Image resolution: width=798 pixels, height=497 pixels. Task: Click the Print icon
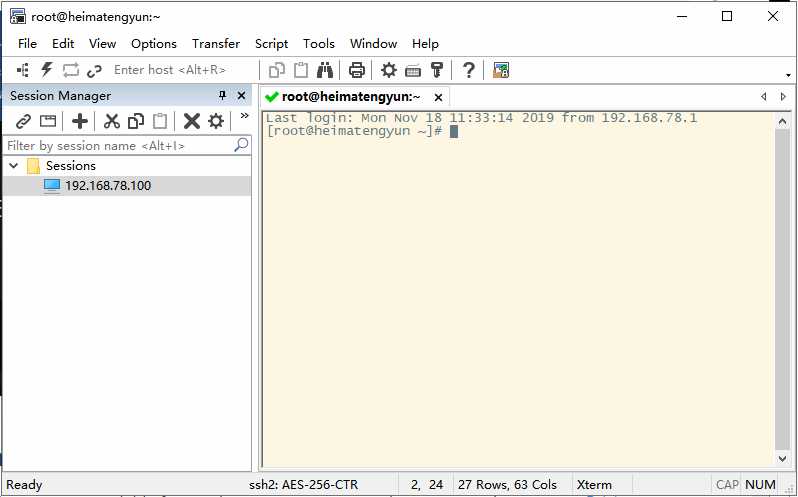point(357,70)
